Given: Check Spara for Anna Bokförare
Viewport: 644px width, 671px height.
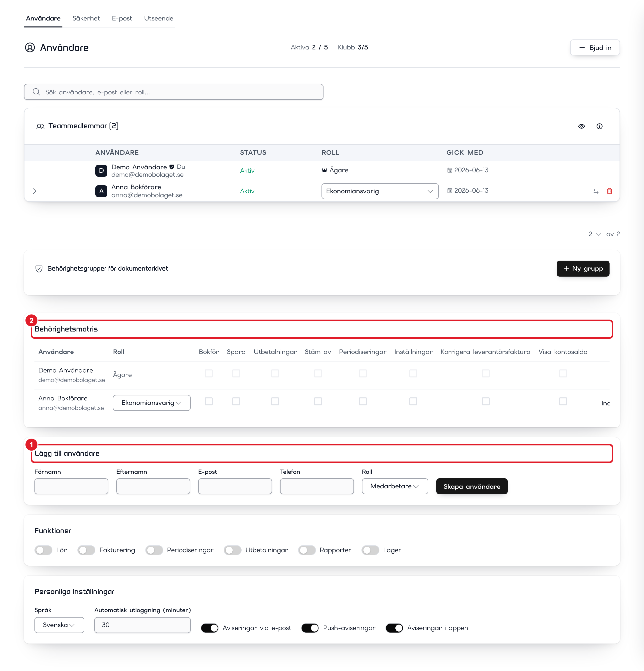Looking at the screenshot, I should click(x=236, y=401).
